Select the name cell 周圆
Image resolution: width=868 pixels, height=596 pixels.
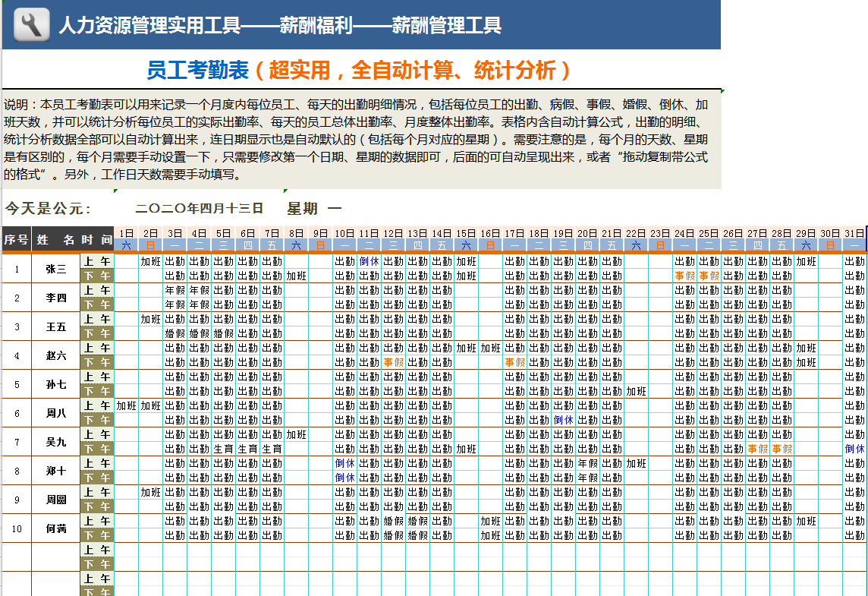[x=55, y=499]
